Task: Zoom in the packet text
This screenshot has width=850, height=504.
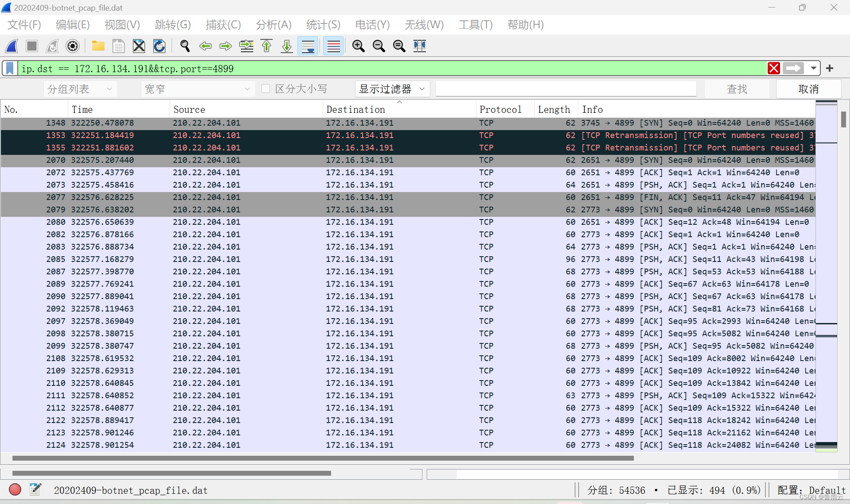Action: pos(359,46)
